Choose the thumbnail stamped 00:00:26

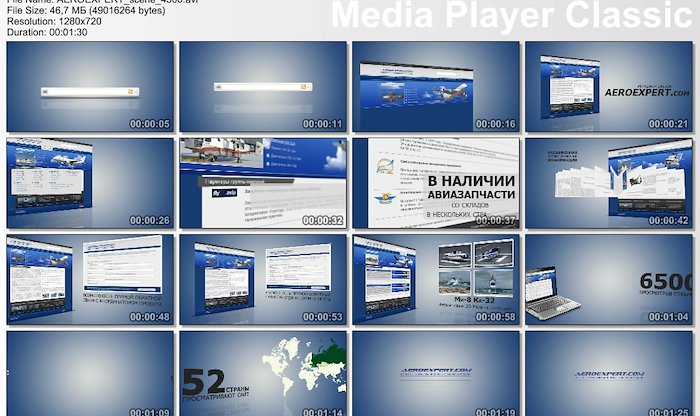pos(90,183)
